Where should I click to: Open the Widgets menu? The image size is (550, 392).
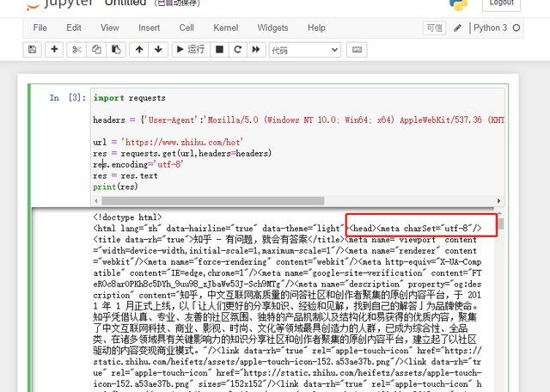tap(272, 28)
